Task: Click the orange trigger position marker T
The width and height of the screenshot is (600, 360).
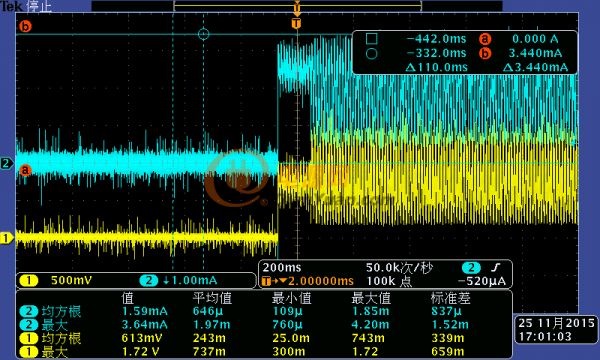Action: click(296, 23)
